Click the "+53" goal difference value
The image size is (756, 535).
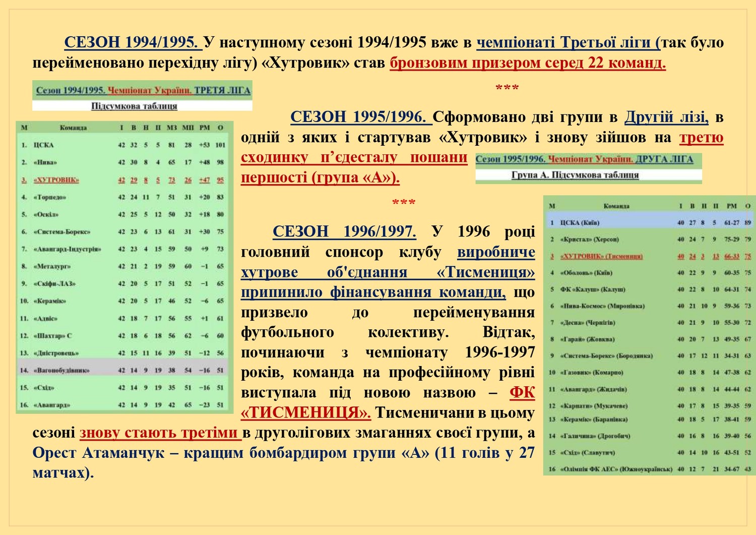[x=204, y=145]
